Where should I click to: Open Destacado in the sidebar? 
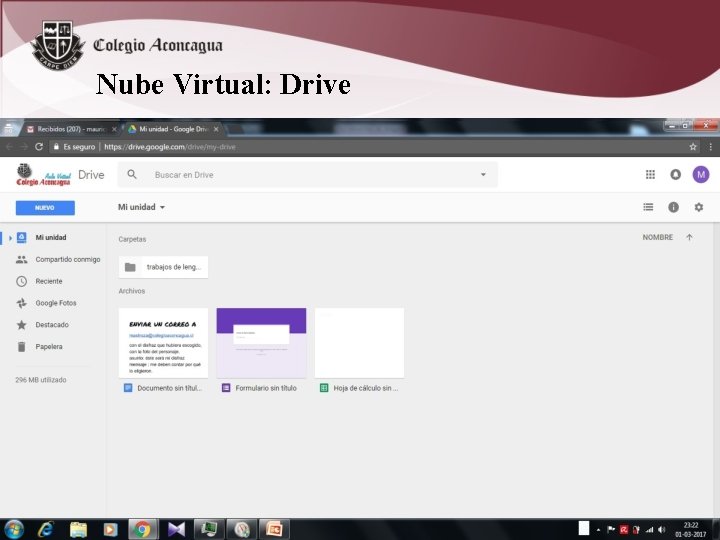[52, 325]
